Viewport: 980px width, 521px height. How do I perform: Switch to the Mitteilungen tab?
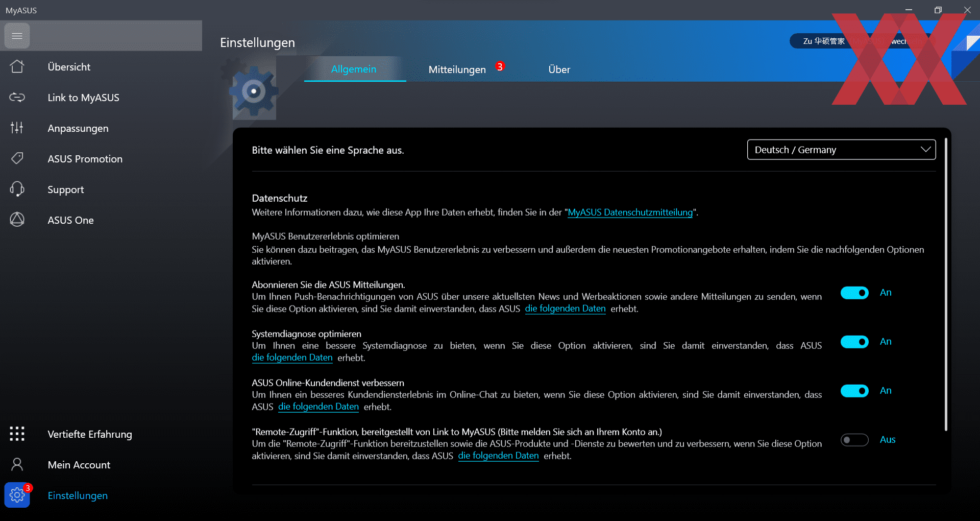click(x=457, y=69)
